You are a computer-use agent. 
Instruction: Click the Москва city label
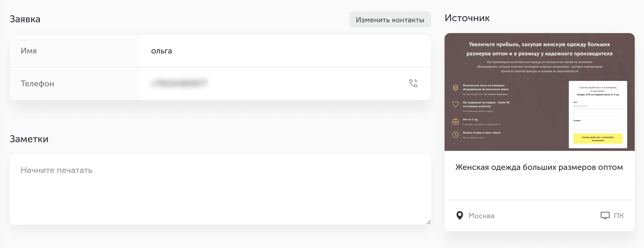click(482, 216)
